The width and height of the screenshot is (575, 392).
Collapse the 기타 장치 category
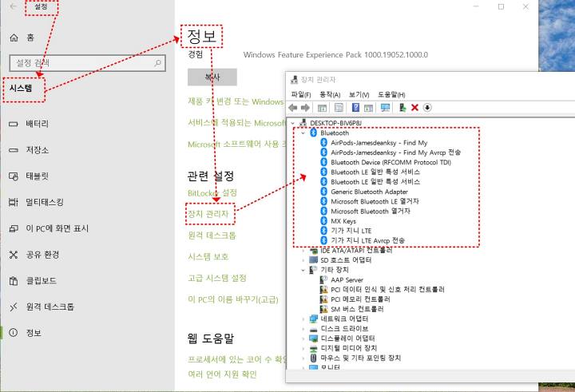[x=303, y=271]
